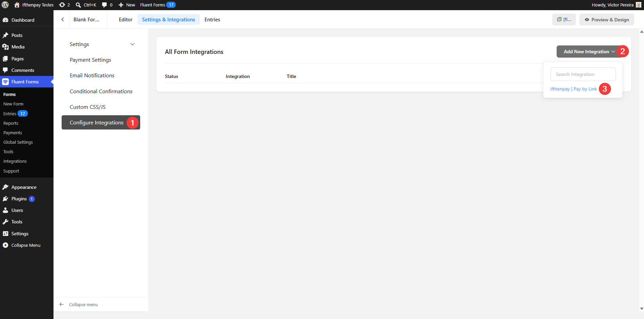Click the Collapse Menu circle icon
This screenshot has width=644, height=319.
(x=5, y=245)
